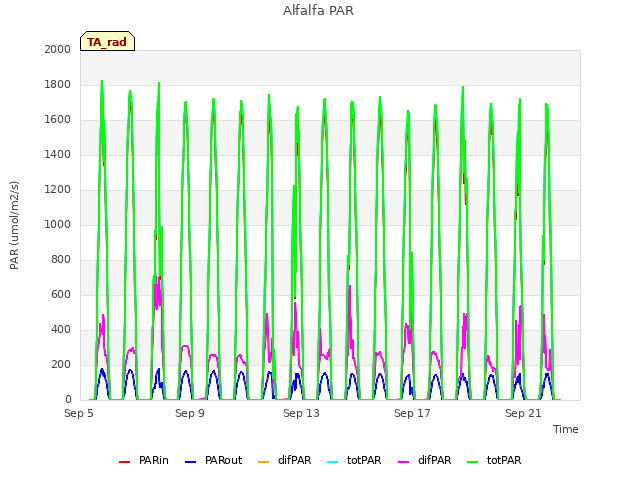Click the 1000 y-axis value
This screenshot has width=640, height=480.
[x=58, y=224]
